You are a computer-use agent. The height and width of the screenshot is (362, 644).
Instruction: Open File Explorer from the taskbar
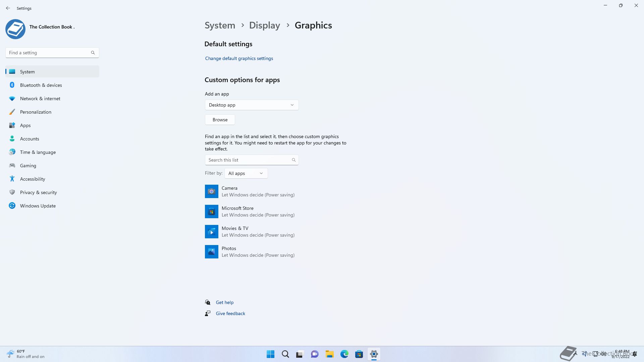329,354
